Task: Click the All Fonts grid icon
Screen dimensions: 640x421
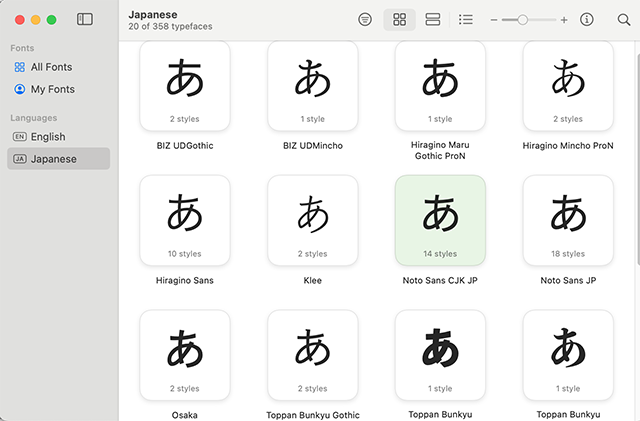Action: tap(20, 67)
